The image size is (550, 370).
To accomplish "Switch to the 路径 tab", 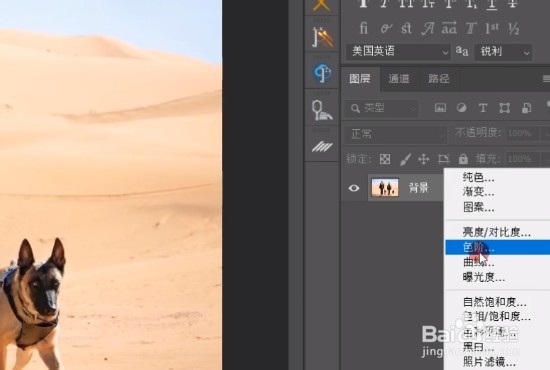I will (x=438, y=79).
